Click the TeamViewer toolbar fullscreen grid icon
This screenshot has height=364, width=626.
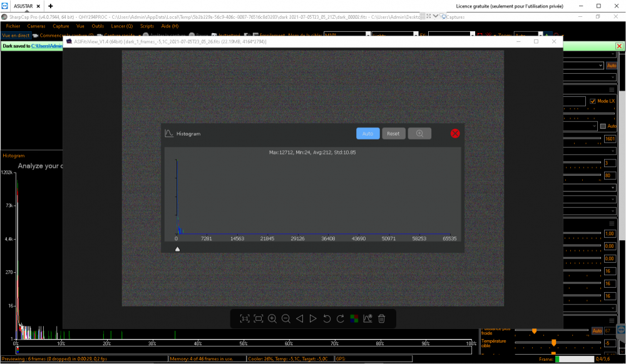pyautogui.click(x=423, y=16)
